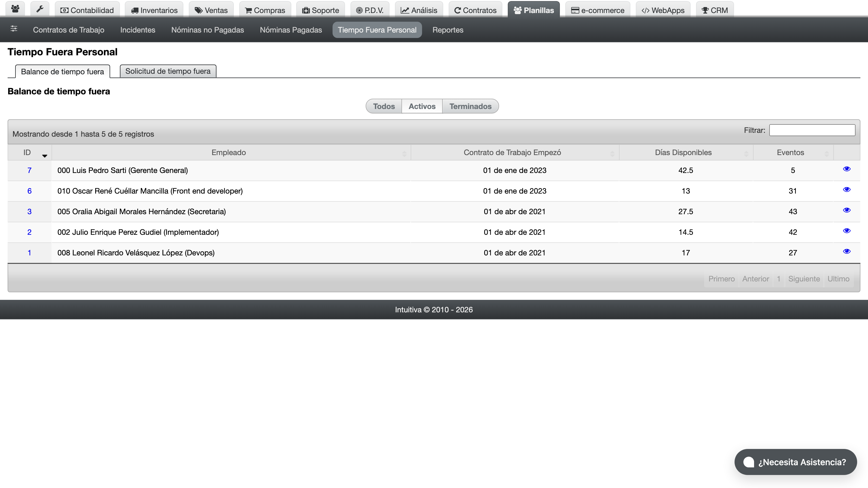This screenshot has height=488, width=868.
Task: Sort by Empleado column header
Action: 231,153
